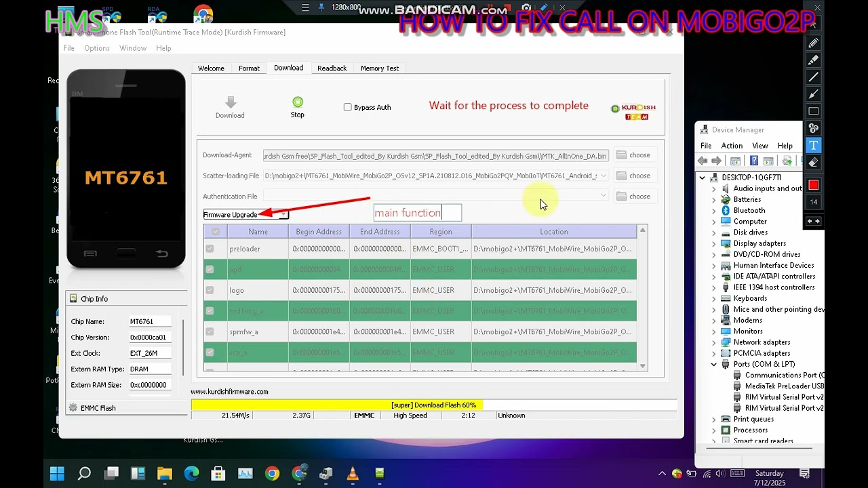The width and height of the screenshot is (868, 488).
Task: Click the Download arrow icon
Action: (230, 102)
